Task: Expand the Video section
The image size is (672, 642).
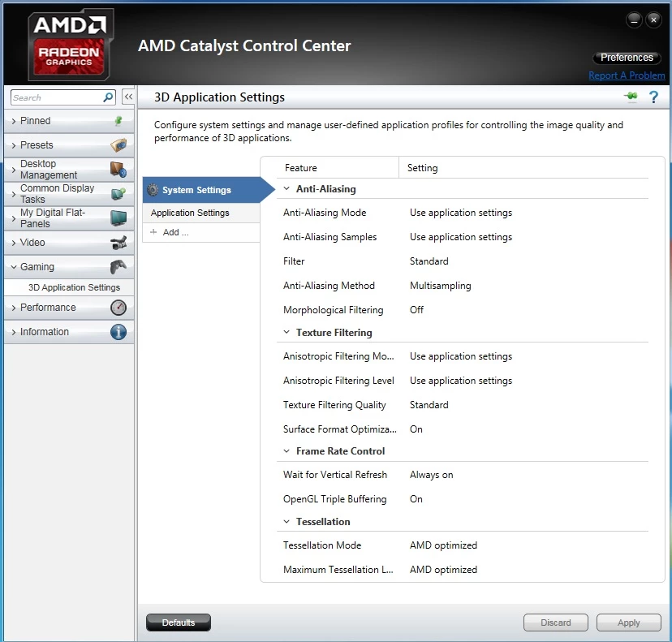Action: pyautogui.click(x=14, y=243)
